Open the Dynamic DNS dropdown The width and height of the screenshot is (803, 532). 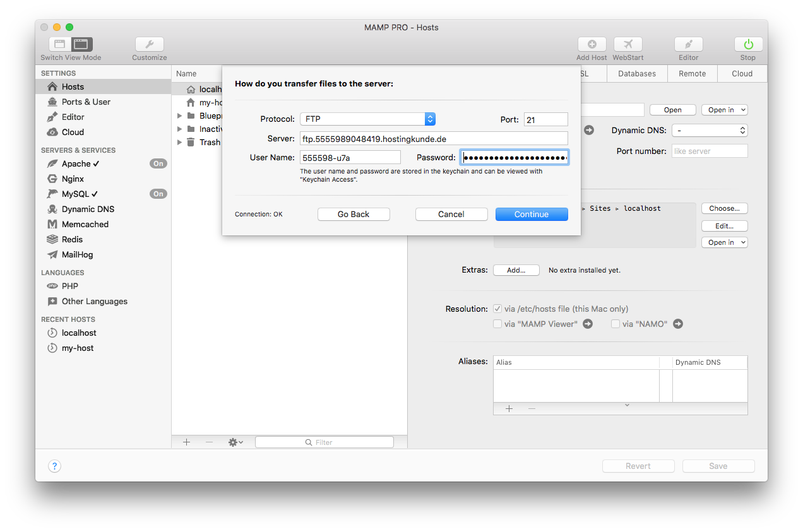click(x=710, y=129)
